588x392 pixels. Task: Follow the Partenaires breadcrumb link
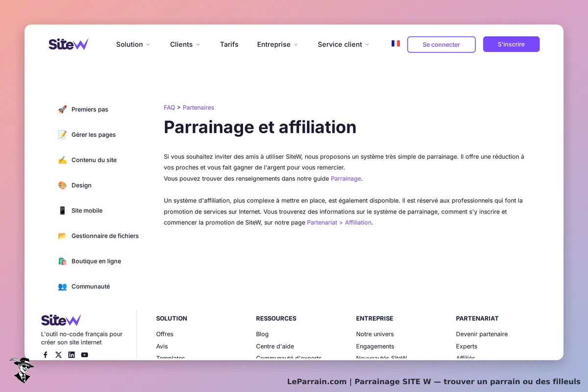(x=198, y=107)
